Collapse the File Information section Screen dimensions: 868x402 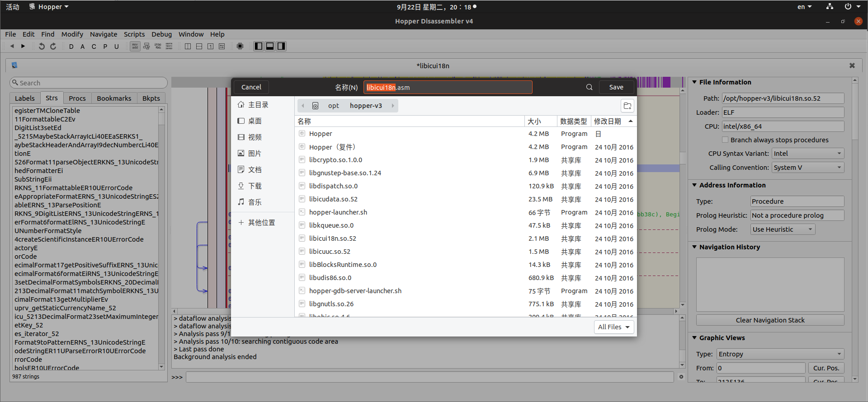(x=694, y=82)
